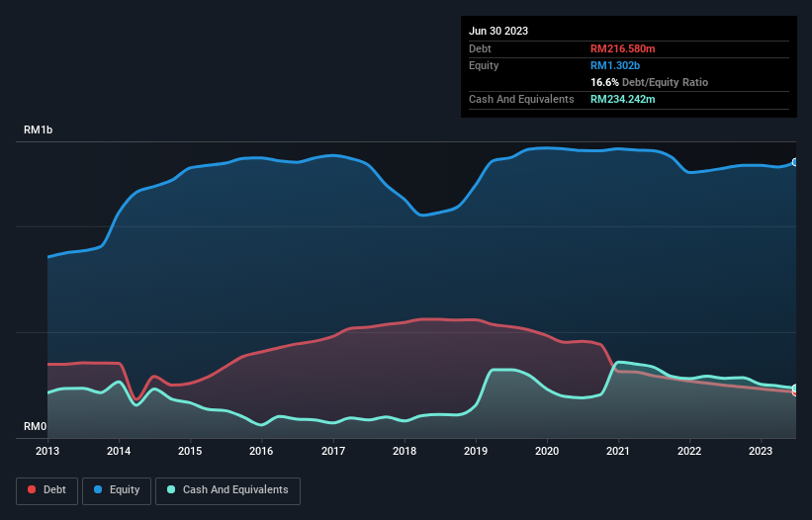812x520 pixels.
Task: Click the red dot in Debt legend
Action: point(33,490)
